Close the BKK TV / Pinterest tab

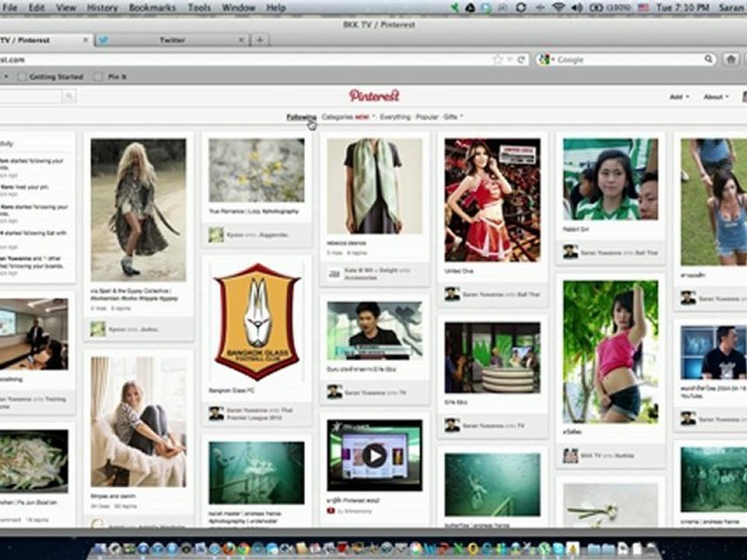point(86,40)
